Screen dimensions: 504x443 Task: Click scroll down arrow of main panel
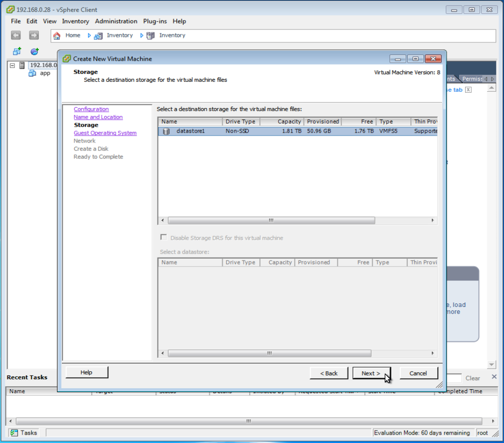[x=492, y=364]
